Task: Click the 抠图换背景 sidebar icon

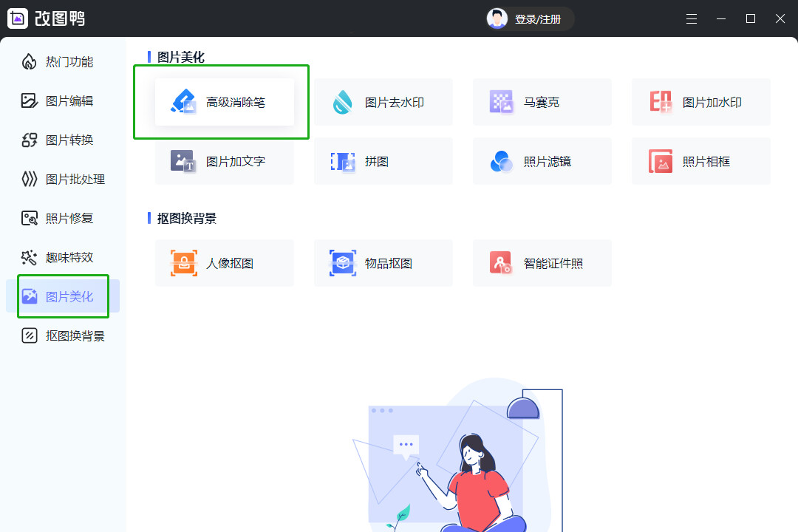Action: point(29,335)
